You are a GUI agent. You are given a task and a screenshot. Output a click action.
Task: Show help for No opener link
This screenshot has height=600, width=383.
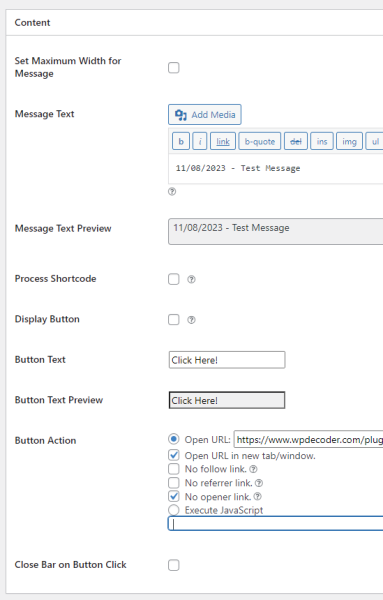click(x=258, y=497)
